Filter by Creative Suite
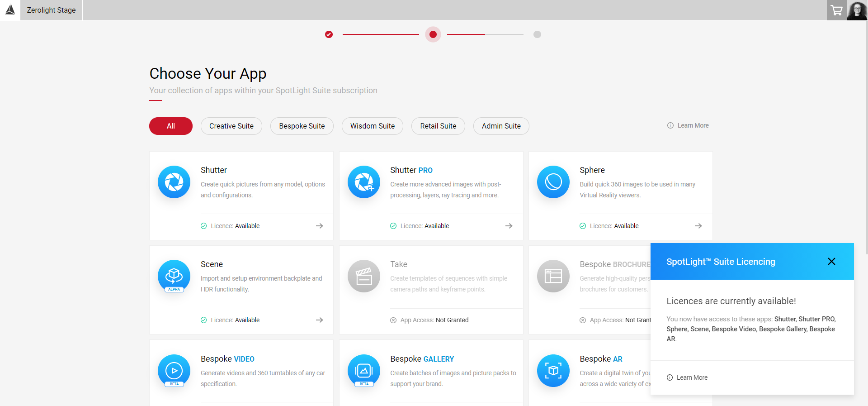This screenshot has width=868, height=406. 231,126
